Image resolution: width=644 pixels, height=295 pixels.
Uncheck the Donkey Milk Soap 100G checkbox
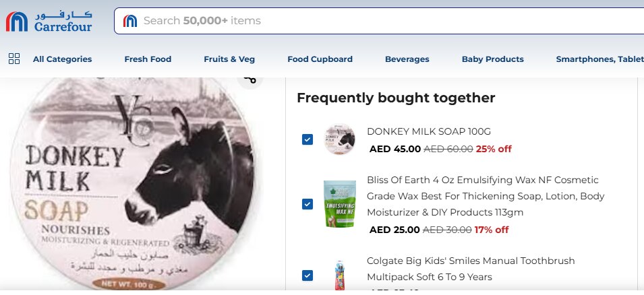click(x=308, y=139)
